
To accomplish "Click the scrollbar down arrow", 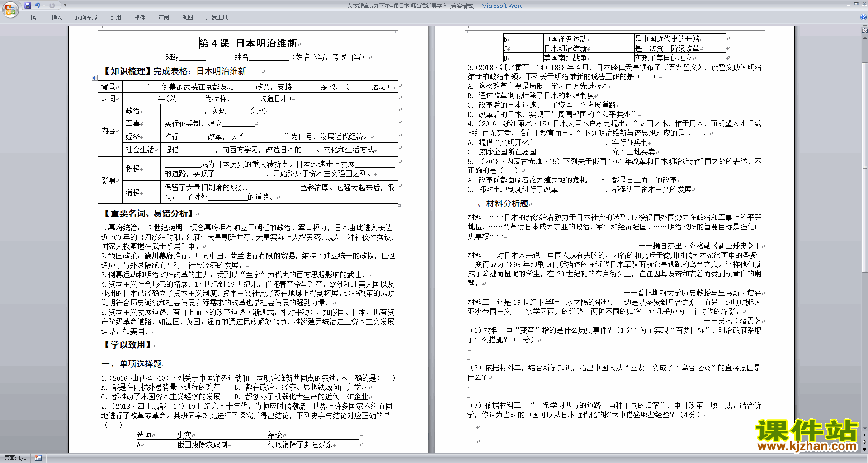I will click(865, 428).
